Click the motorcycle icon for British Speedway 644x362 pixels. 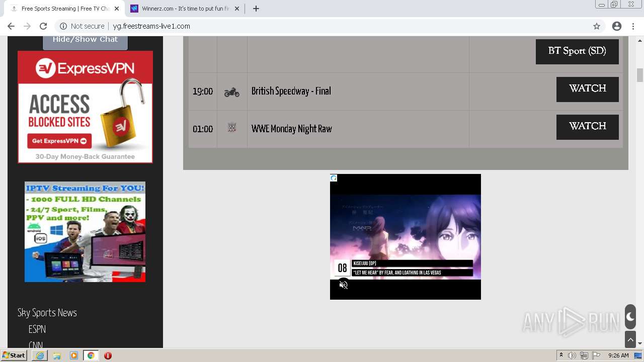[x=231, y=92]
